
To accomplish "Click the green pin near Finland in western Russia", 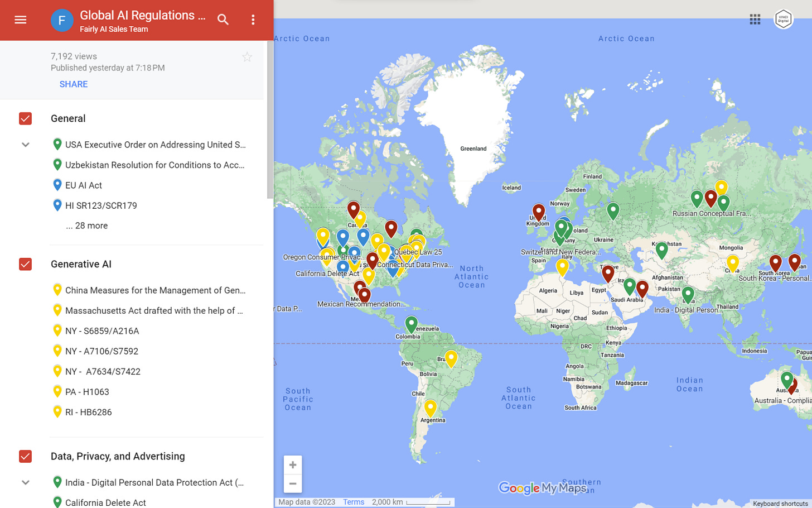I will 613,211.
